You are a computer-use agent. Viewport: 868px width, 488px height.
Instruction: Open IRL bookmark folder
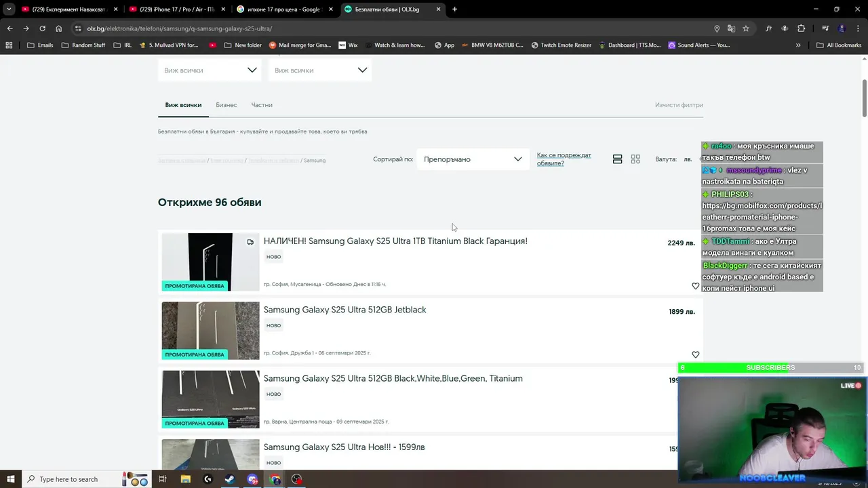(x=123, y=45)
